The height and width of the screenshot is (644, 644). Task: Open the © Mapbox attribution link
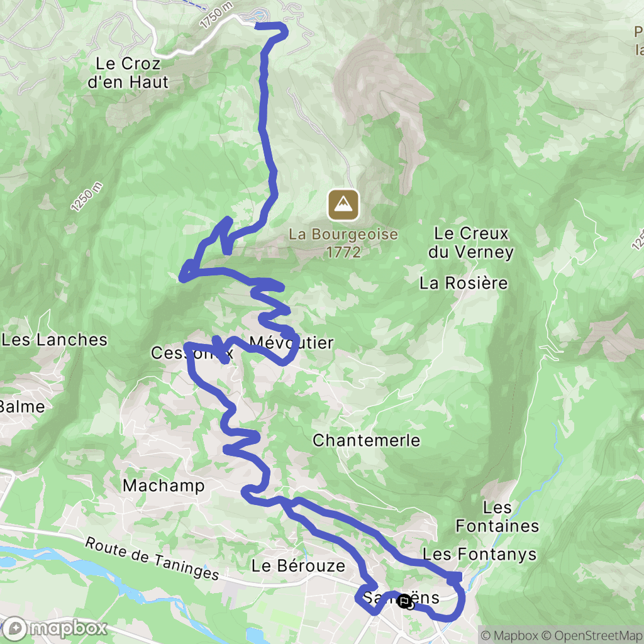[x=509, y=635]
